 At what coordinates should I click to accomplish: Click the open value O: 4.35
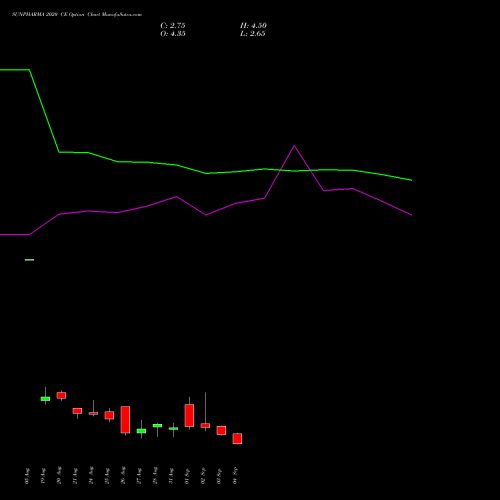click(x=173, y=34)
